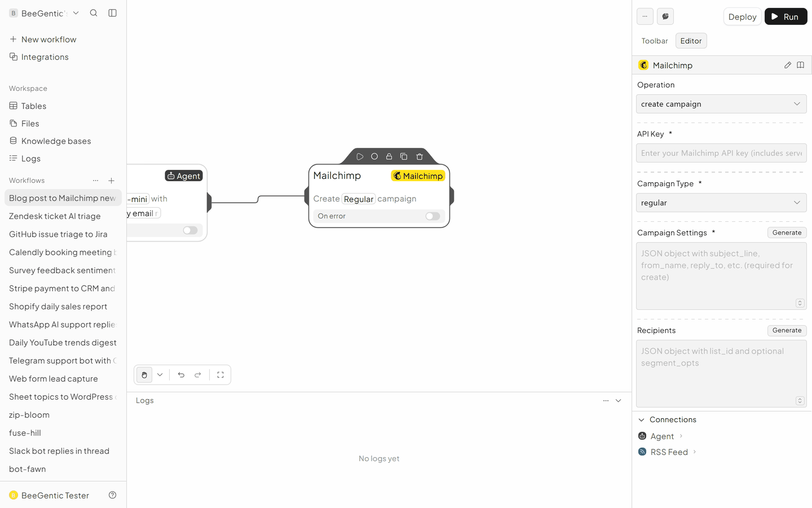Deploy the workflow
Image resolution: width=812 pixels, height=508 pixels.
[x=742, y=17]
